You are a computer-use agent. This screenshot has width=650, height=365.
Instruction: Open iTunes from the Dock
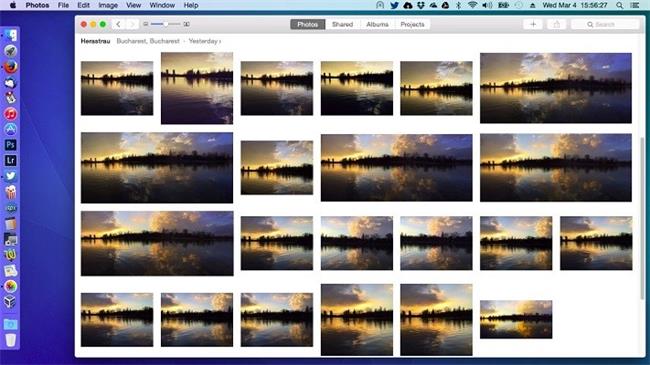click(x=10, y=114)
